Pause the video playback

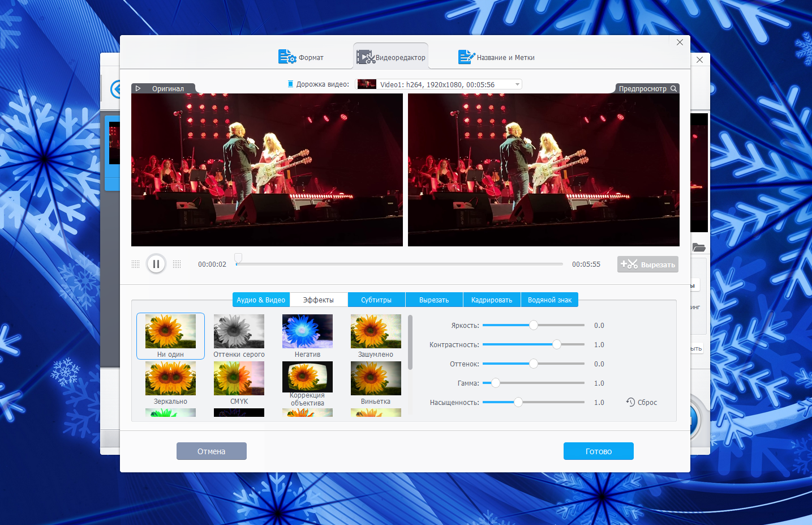click(156, 264)
